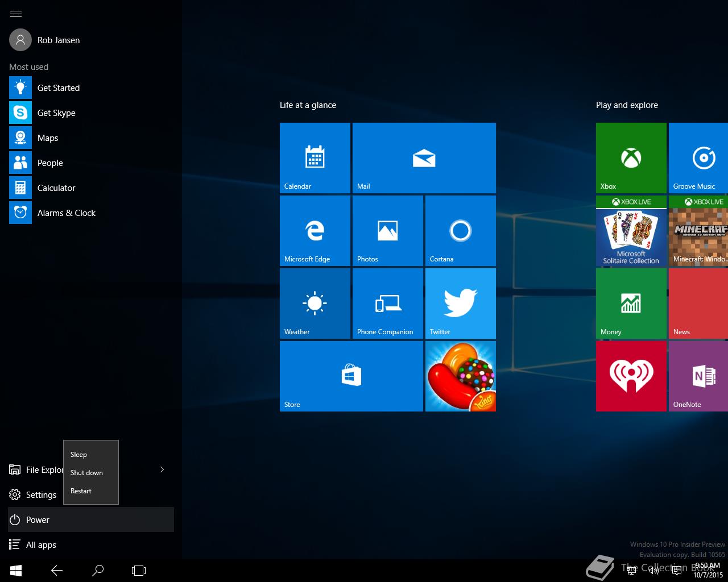Click the clock showing 9:50 AM

(708, 571)
